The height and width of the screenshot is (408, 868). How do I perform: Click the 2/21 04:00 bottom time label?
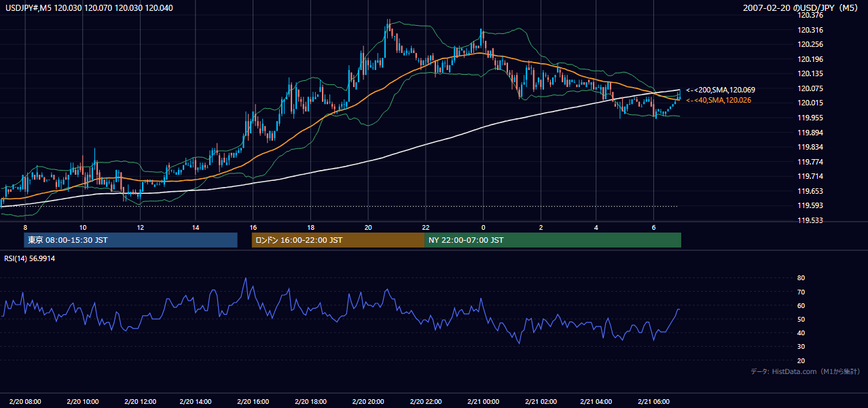596,401
